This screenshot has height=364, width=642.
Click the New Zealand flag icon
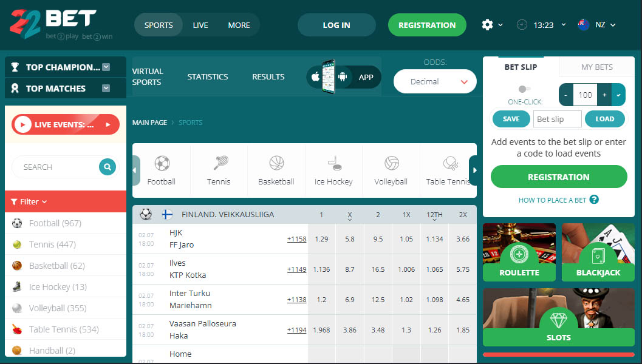coord(584,25)
